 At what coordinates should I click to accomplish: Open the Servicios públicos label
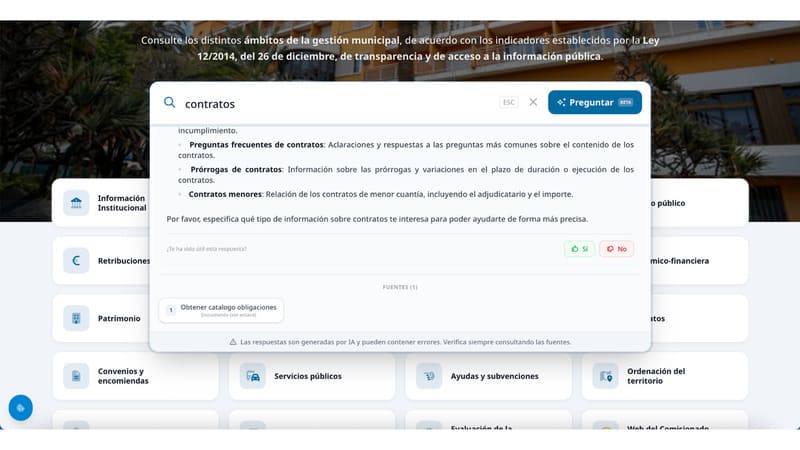pyautogui.click(x=308, y=376)
